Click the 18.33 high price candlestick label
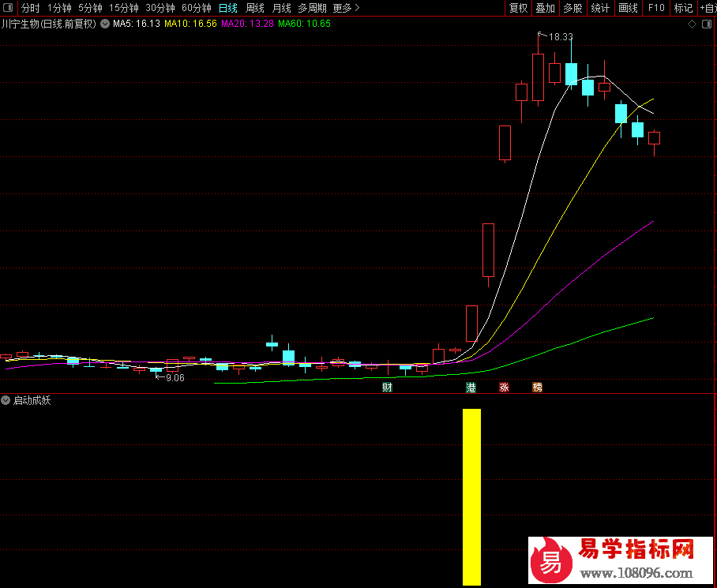The height and width of the screenshot is (588, 717). [x=560, y=36]
